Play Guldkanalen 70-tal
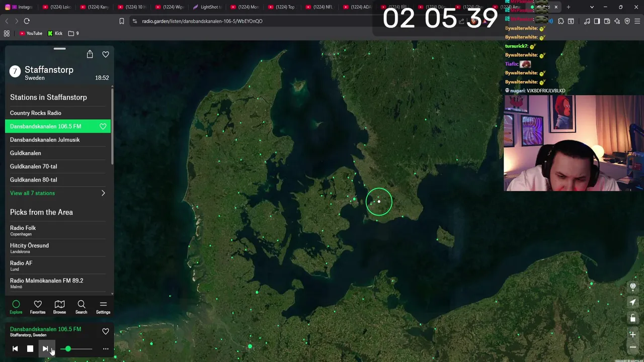Image resolution: width=644 pixels, height=362 pixels. coord(58,166)
